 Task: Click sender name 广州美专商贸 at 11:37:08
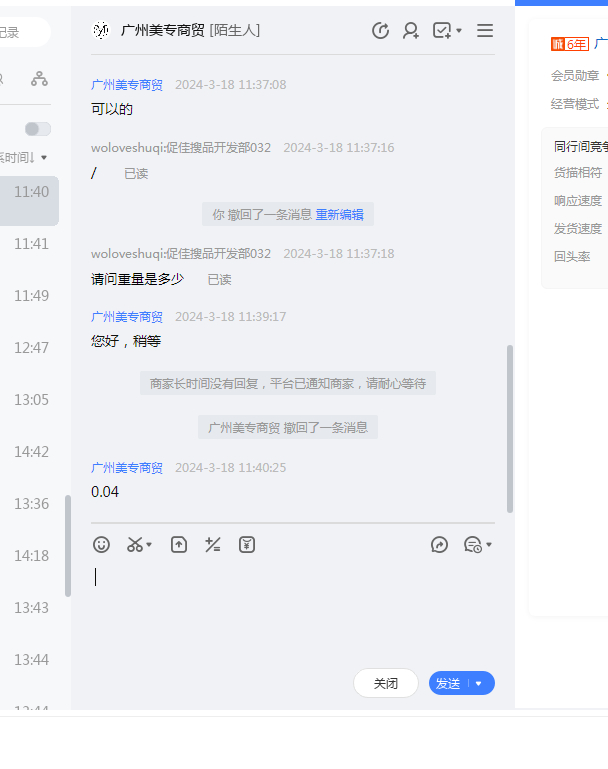coord(127,85)
